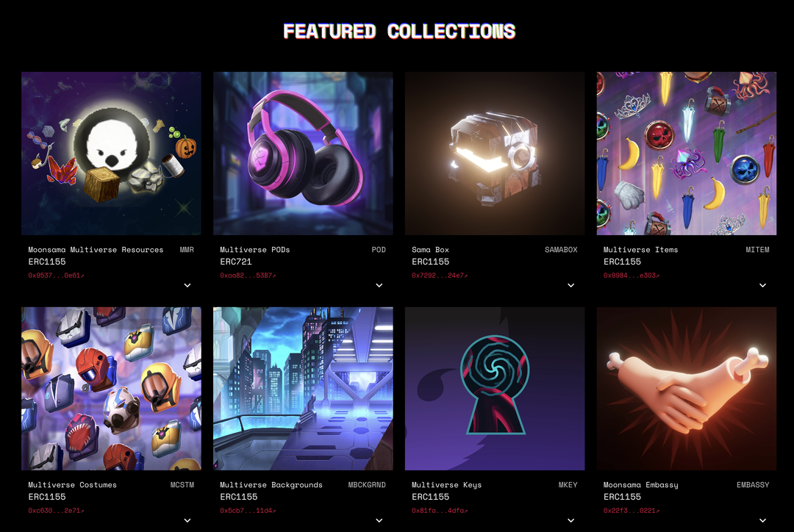This screenshot has width=794, height=532.
Task: Expand the Multiverse Items card chevron
Action: [762, 286]
